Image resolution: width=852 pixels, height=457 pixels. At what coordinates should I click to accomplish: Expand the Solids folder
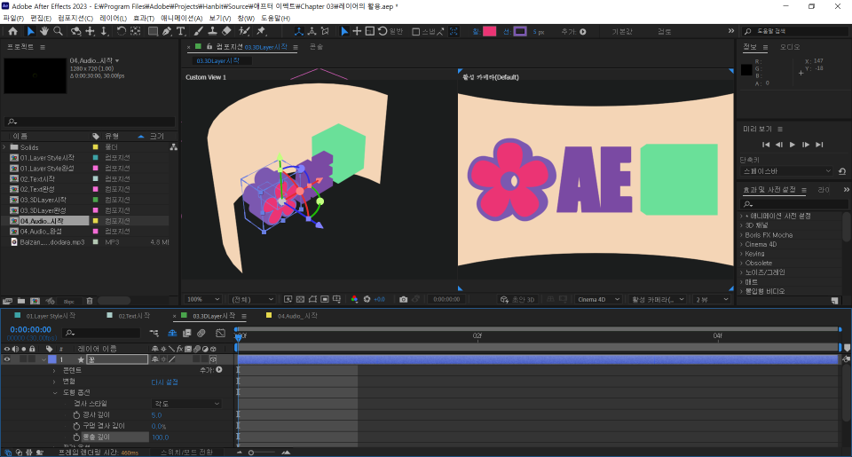[4, 147]
